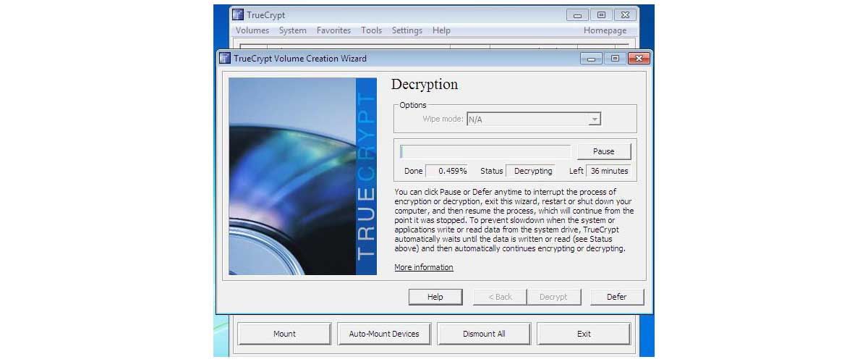Screen dimensions: 868x362
Task: Click the TrueCrypt disc banner image
Action: click(302, 177)
